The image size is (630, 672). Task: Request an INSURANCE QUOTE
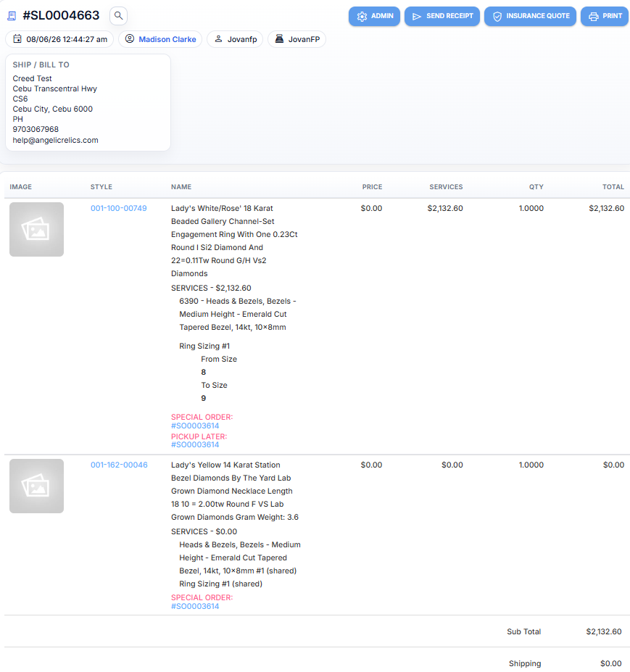click(530, 16)
